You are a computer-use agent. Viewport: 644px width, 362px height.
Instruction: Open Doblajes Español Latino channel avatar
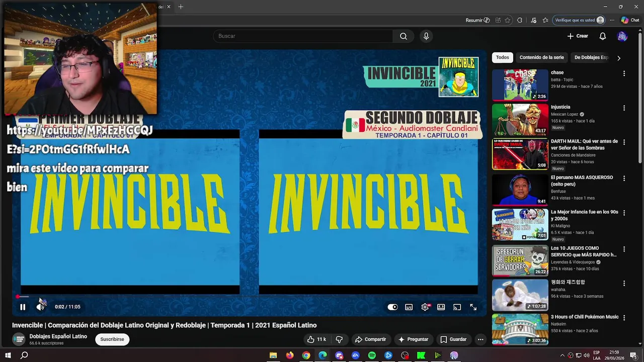19,339
